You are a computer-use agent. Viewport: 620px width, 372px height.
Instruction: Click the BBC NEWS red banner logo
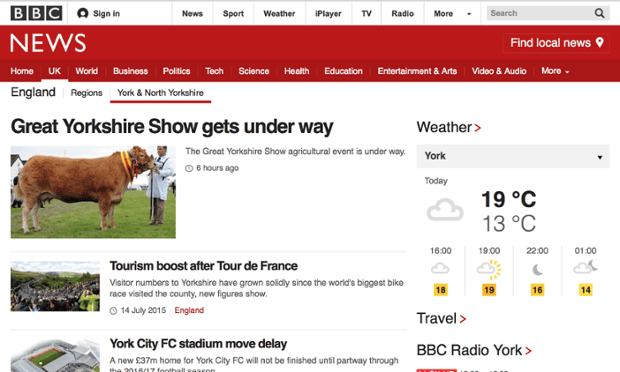click(x=48, y=43)
